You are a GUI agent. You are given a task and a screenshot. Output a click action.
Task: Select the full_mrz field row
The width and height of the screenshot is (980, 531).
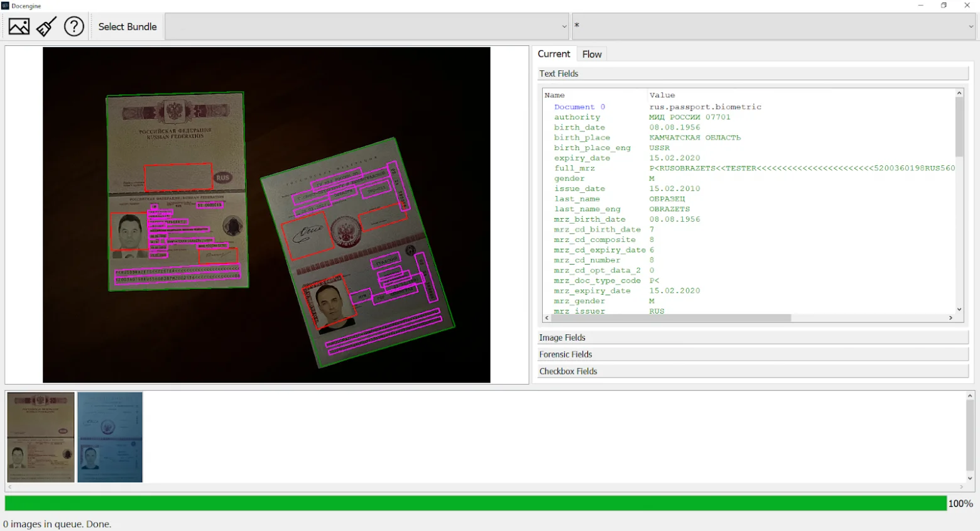(749, 168)
